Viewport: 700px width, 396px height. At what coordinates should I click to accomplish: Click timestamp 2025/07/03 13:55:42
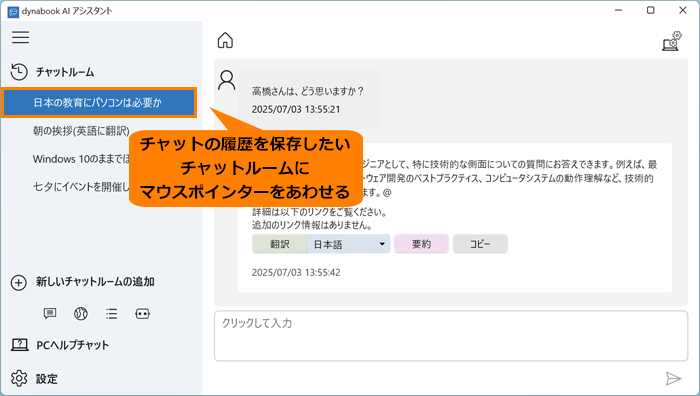pyautogui.click(x=296, y=272)
